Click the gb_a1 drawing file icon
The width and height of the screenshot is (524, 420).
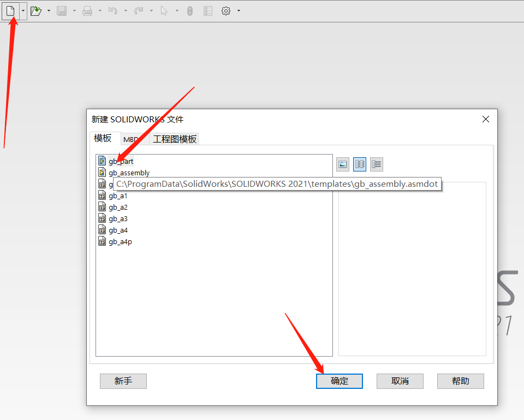pyautogui.click(x=102, y=196)
